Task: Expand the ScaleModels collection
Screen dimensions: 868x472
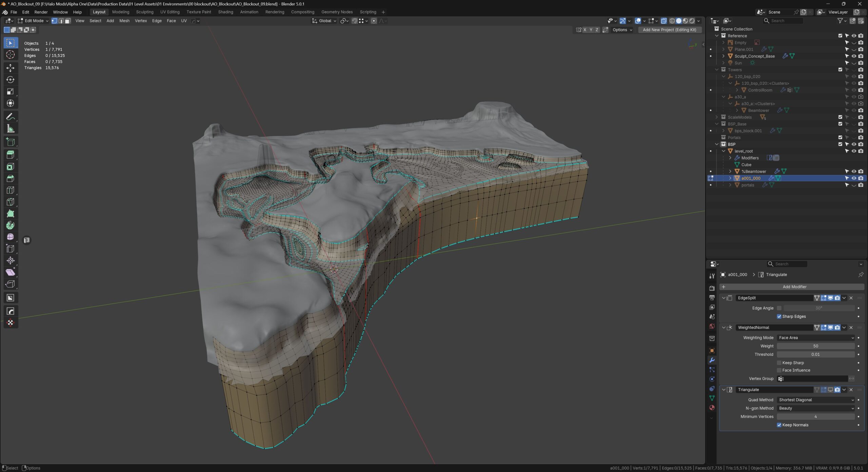Action: (716, 117)
